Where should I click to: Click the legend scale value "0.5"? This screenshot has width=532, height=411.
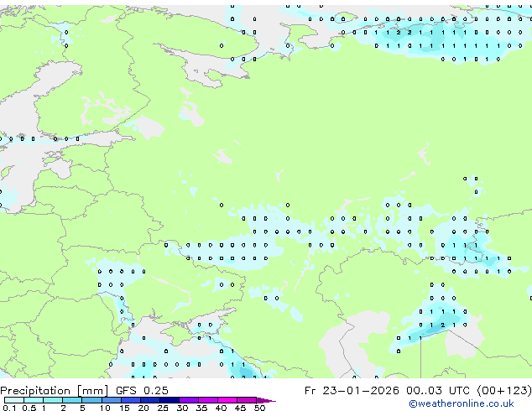point(29,408)
